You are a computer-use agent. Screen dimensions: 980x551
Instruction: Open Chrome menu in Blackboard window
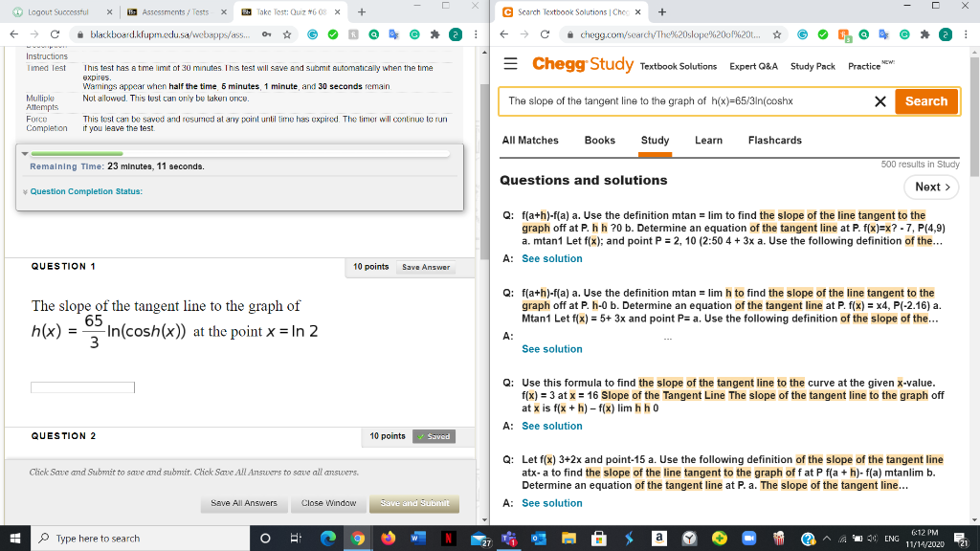[x=476, y=34]
